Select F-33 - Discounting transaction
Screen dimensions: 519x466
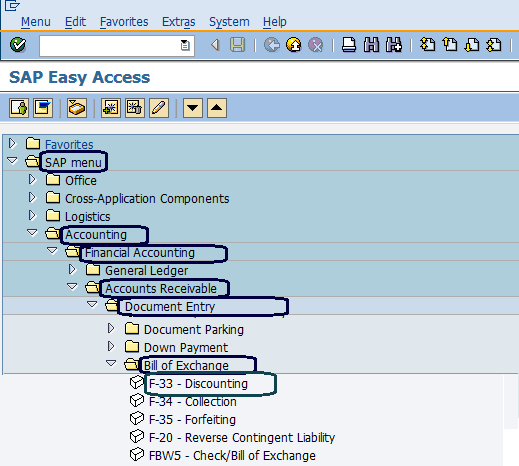pyautogui.click(x=198, y=384)
